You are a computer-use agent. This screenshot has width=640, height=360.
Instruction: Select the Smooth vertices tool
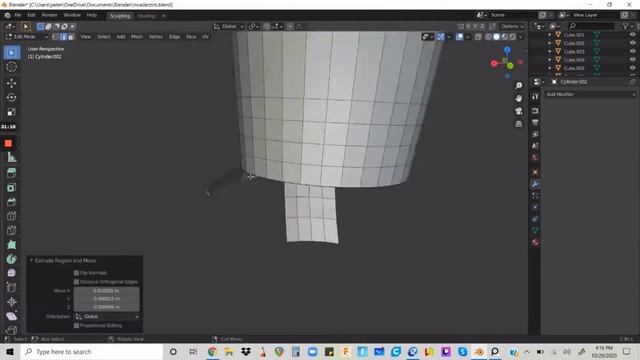pos(11,273)
